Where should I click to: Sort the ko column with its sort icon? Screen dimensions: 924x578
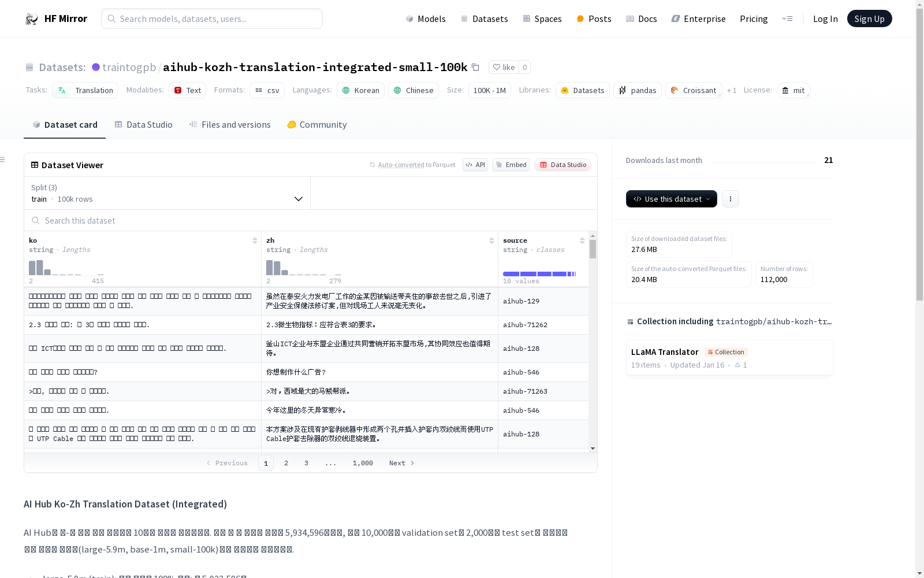pos(255,240)
